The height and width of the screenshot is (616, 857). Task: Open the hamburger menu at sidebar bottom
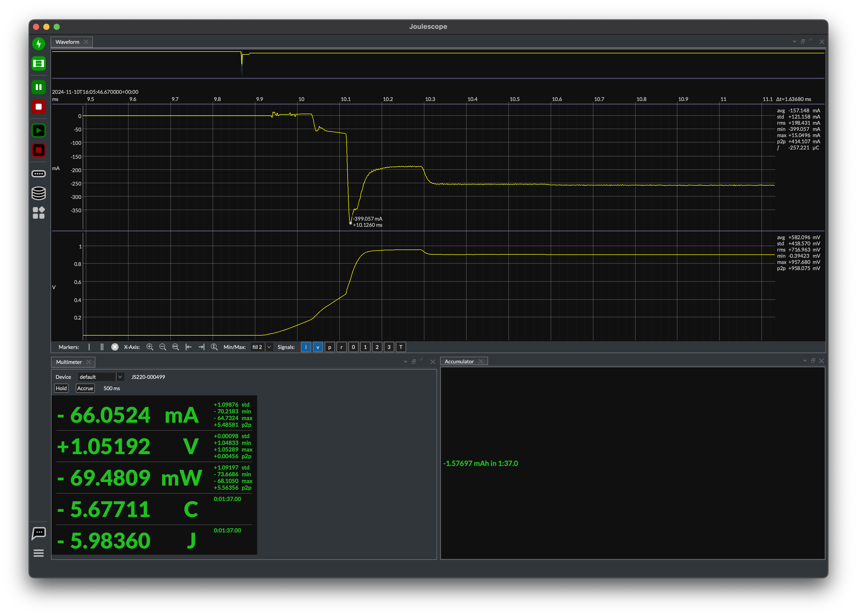click(39, 553)
